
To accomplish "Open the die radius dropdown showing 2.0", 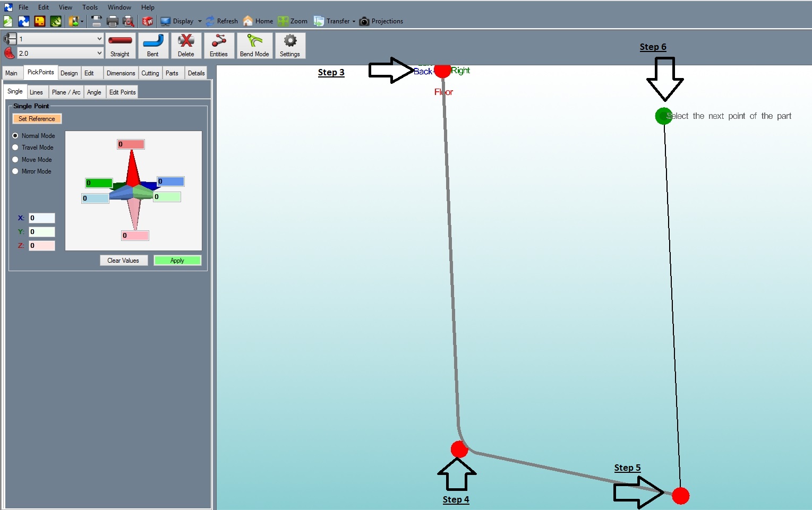I will [x=61, y=53].
